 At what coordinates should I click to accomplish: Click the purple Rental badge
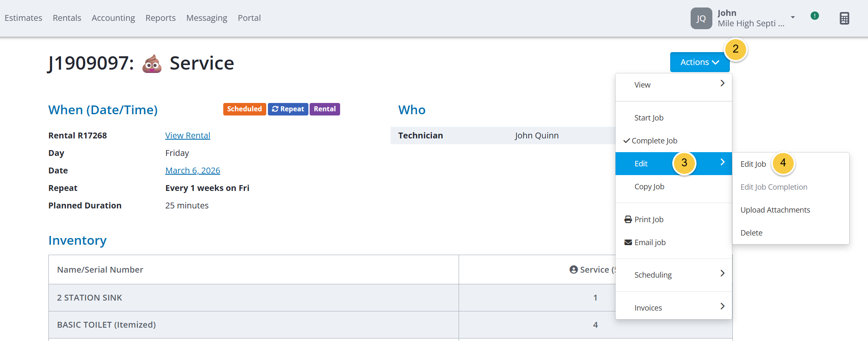(325, 109)
